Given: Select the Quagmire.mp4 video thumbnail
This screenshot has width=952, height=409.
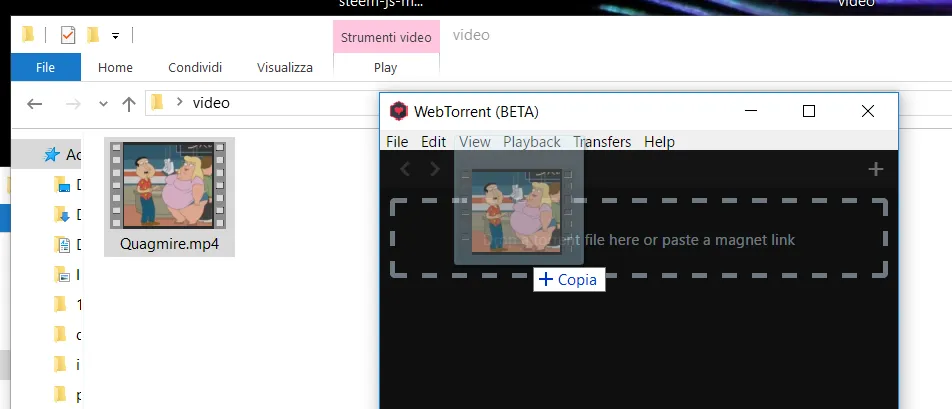Looking at the screenshot, I should coord(168,185).
